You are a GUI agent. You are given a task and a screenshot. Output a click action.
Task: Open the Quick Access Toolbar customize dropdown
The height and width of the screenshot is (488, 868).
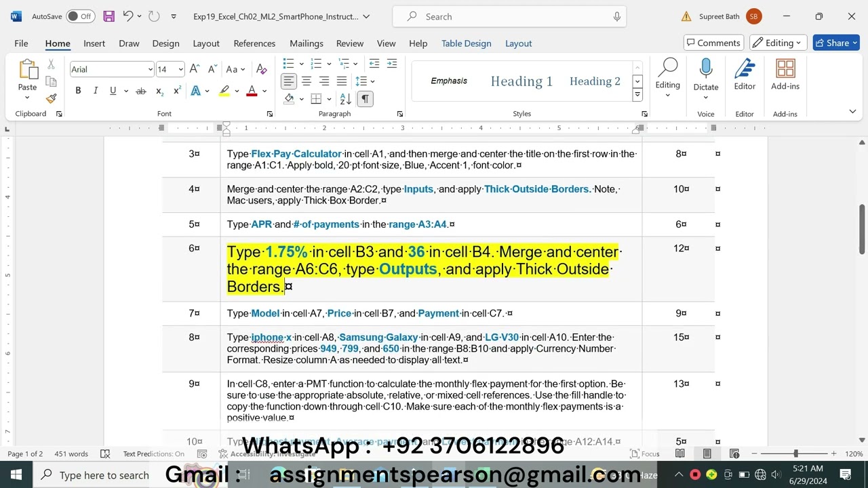[174, 16]
